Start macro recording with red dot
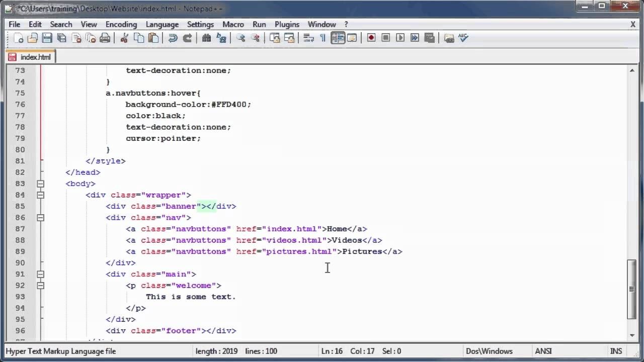 tap(371, 38)
